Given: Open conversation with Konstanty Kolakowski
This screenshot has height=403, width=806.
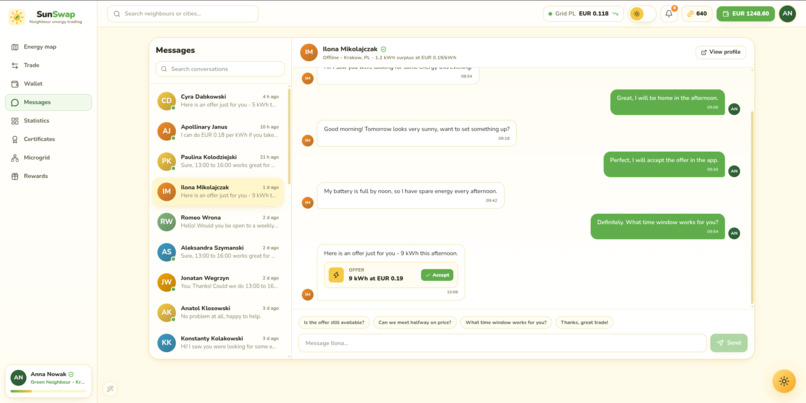Looking at the screenshot, I should (218, 343).
